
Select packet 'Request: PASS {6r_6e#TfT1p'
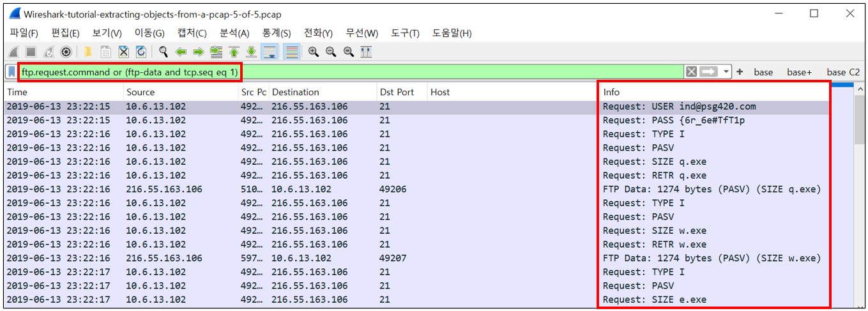tap(429, 120)
